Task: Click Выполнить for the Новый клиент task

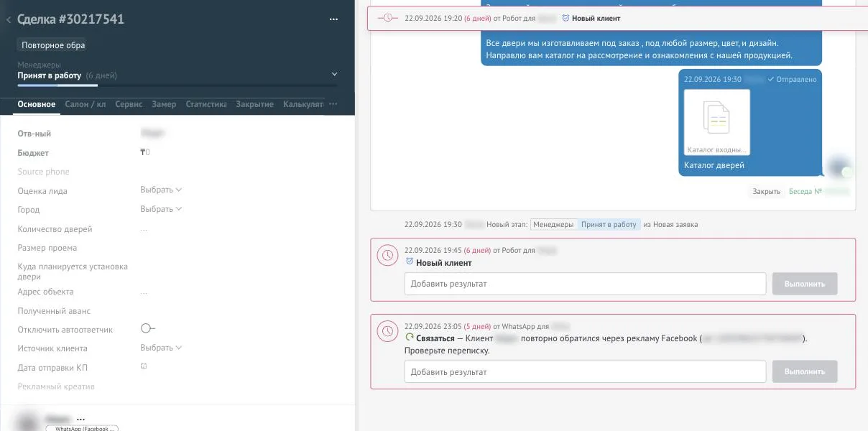Action: point(805,284)
